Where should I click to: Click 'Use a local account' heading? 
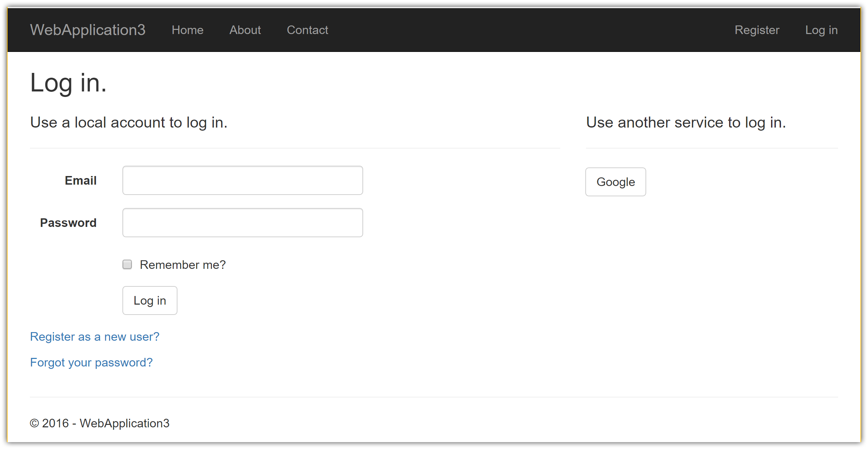pyautogui.click(x=129, y=122)
